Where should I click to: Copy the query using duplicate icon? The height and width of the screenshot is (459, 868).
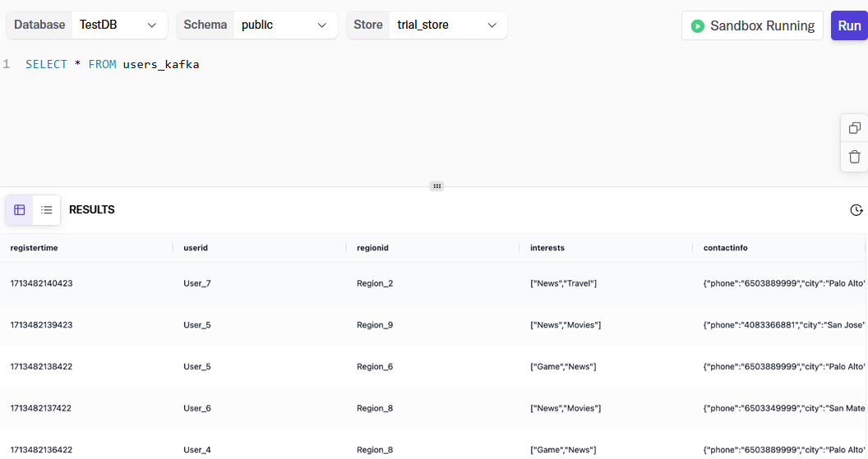click(x=855, y=128)
